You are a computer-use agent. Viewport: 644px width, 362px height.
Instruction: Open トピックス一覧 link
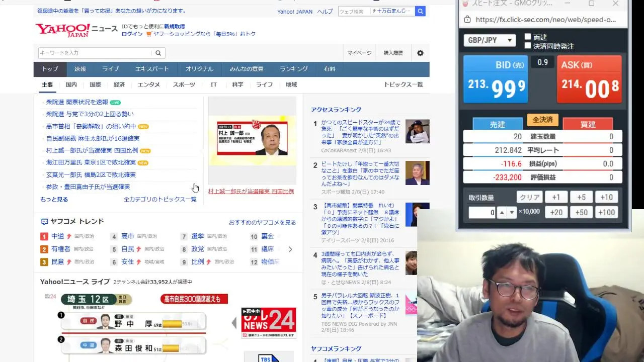tap(403, 84)
